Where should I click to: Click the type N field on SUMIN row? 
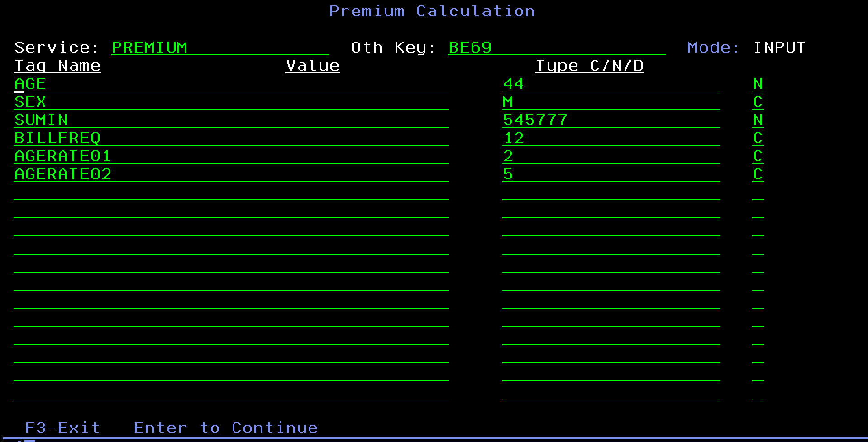coord(758,120)
